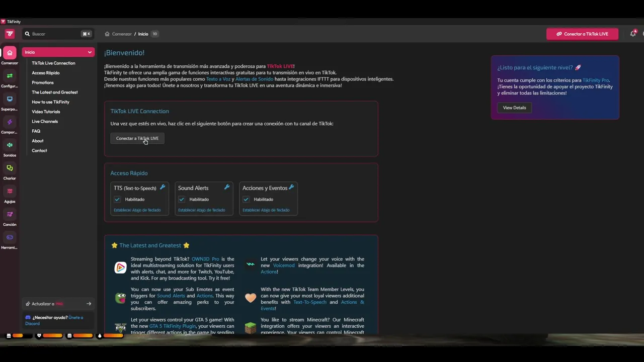Click the search magnifier icon
644x362 pixels.
point(27,34)
